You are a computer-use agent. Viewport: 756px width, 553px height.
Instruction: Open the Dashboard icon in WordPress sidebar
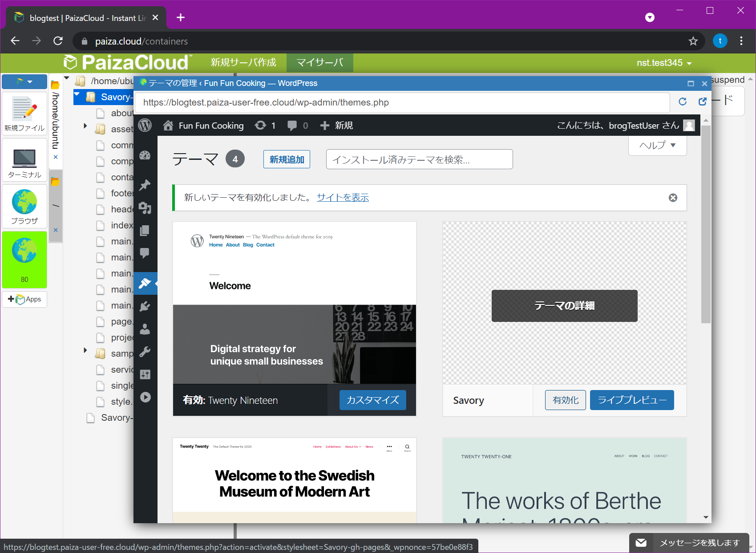pos(145,155)
